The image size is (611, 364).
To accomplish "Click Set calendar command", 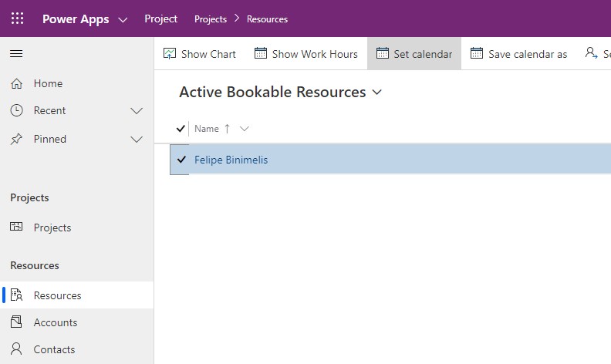I will tap(414, 54).
